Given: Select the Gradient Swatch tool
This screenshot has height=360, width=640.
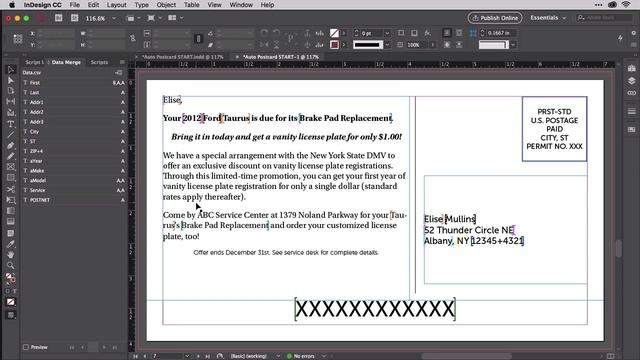Looking at the screenshot, I should click(x=11, y=211).
